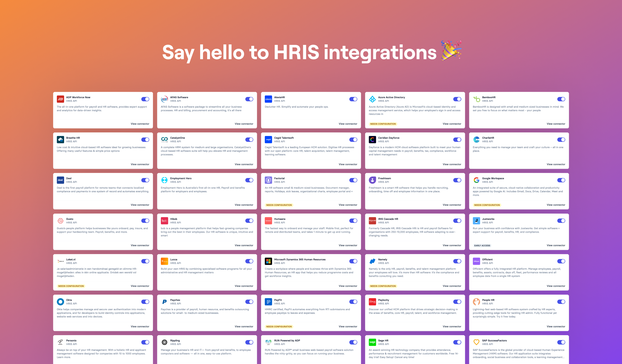
Task: Click the Officient logo icon
Action: (476, 261)
